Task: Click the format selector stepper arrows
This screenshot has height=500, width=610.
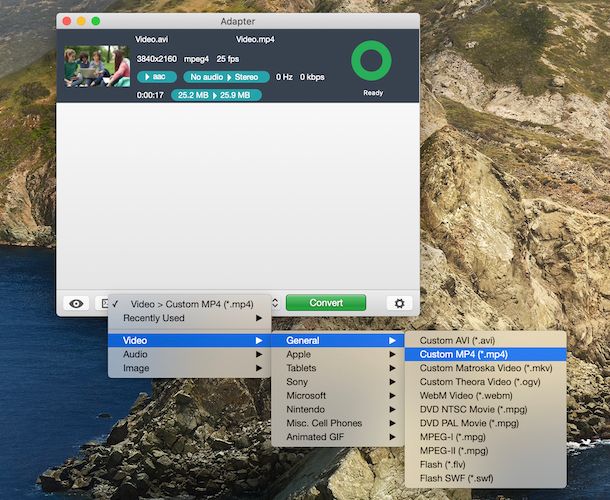Action: [x=275, y=303]
